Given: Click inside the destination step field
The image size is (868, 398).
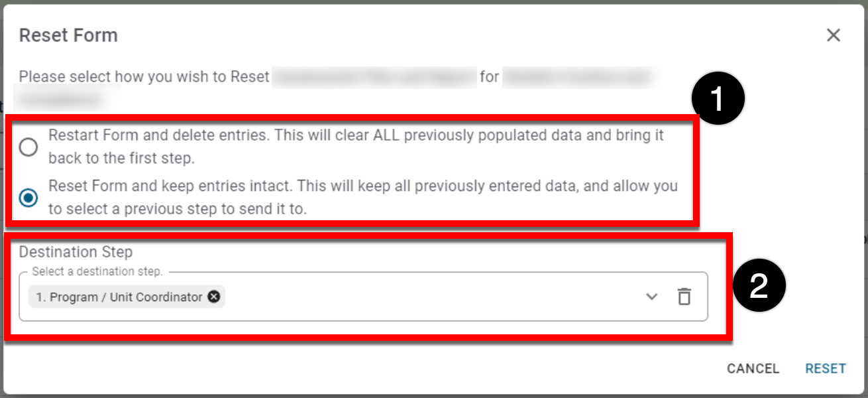Looking at the screenshot, I should (x=431, y=297).
